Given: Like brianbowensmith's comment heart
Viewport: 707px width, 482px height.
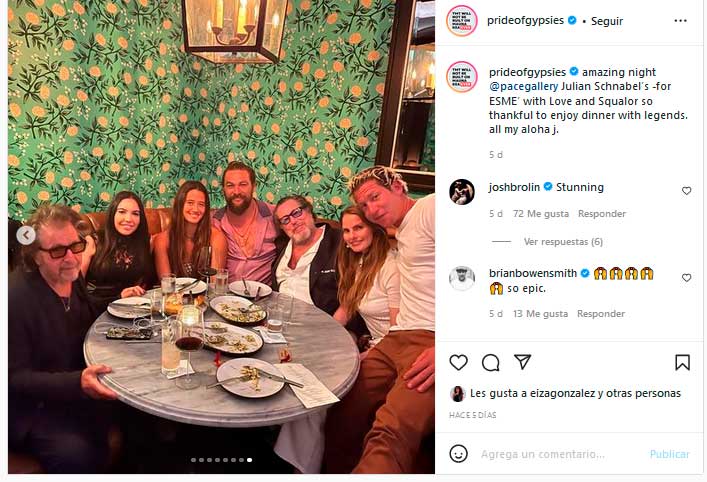Looking at the screenshot, I should click(x=686, y=277).
